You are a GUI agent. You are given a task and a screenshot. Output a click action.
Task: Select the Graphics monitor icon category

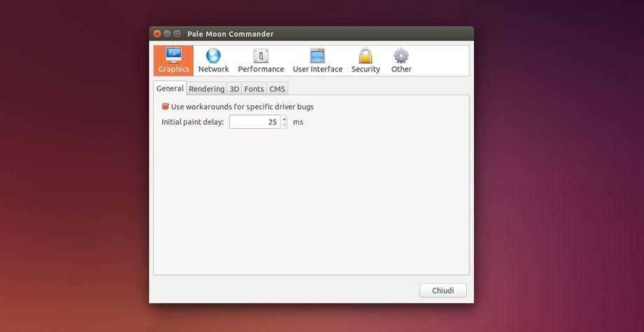(x=174, y=61)
